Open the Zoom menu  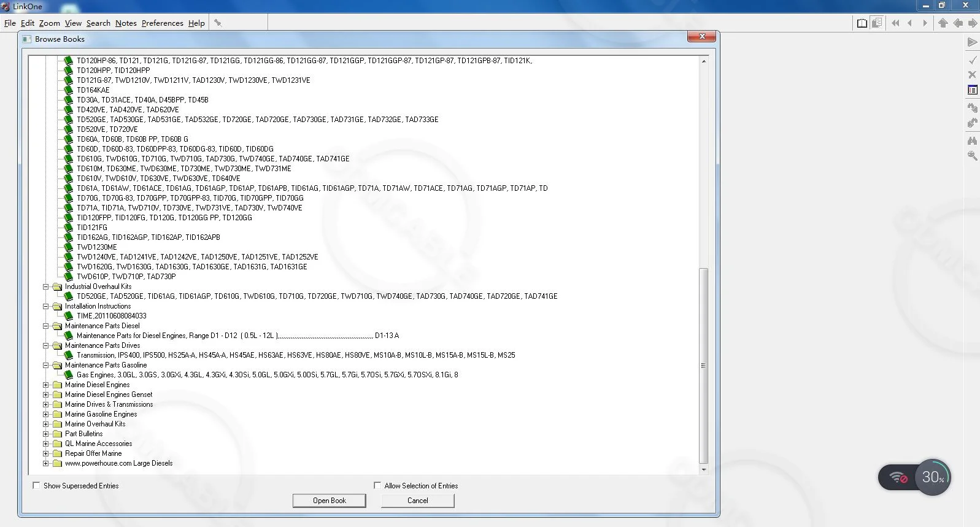coord(50,23)
